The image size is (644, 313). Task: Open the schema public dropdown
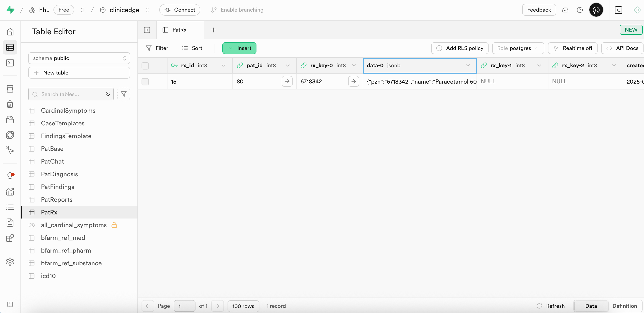(x=79, y=58)
